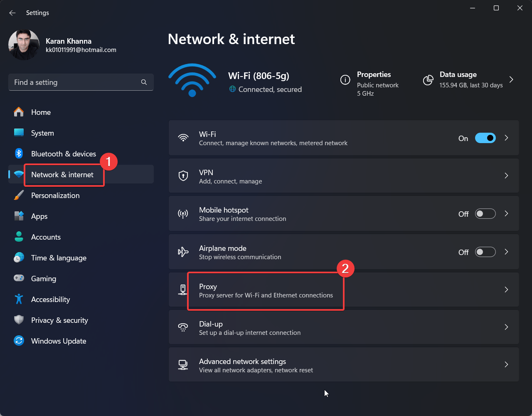
Task: Turn off the Wi-Fi toggle
Action: (485, 138)
